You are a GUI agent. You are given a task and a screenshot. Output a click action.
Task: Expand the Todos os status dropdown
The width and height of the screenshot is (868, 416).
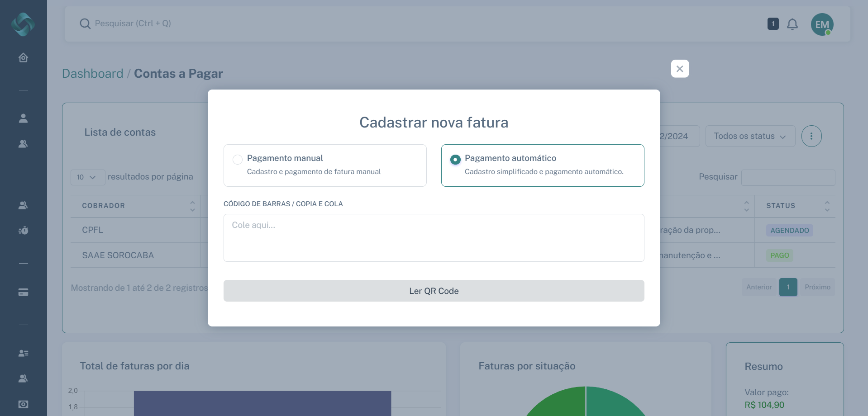coord(750,136)
